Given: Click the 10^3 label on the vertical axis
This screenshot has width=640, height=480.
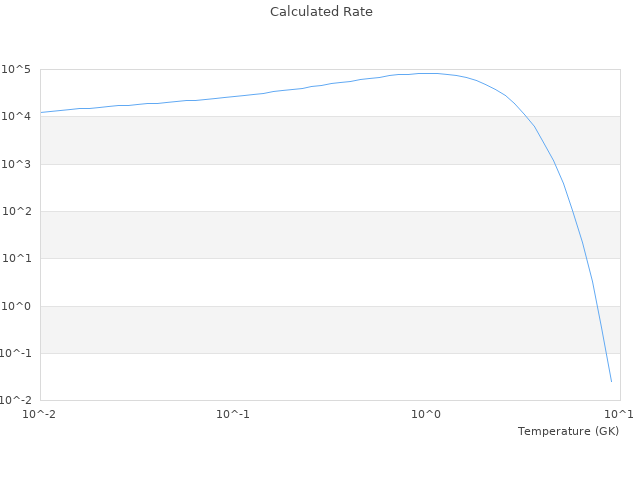Looking at the screenshot, I should coord(19,164).
